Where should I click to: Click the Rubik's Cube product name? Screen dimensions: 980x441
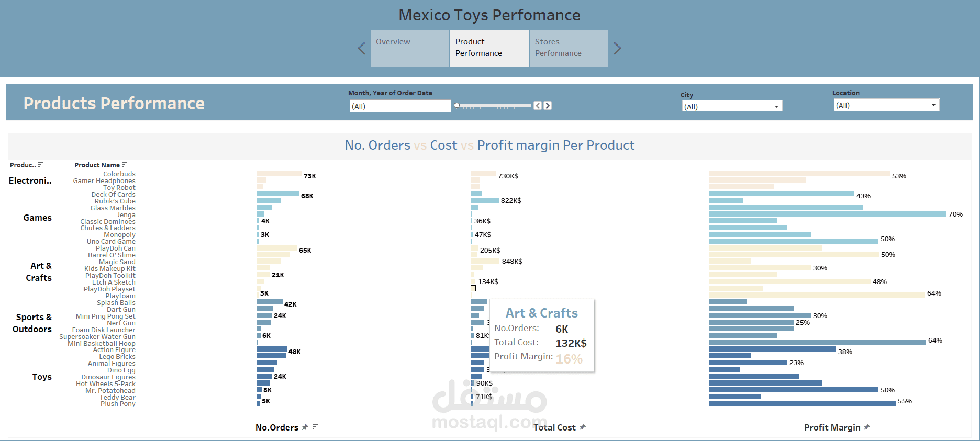115,201
